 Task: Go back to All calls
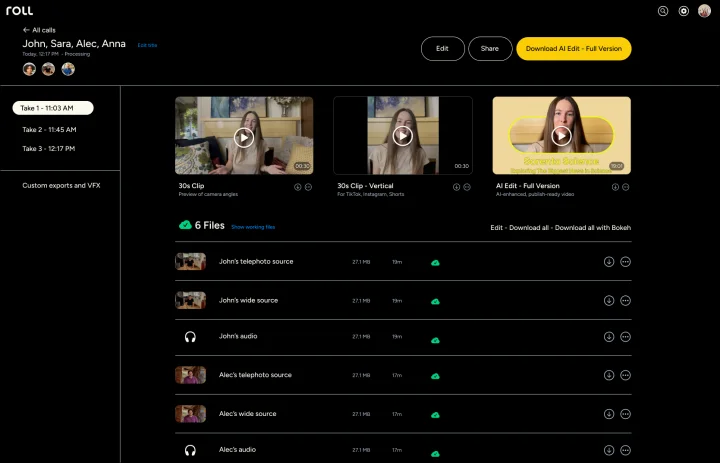(x=39, y=30)
